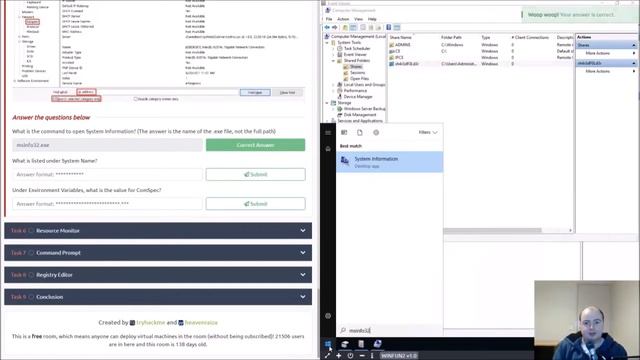Image resolution: width=640 pixels, height=360 pixels.
Task: Click the Windows Start button
Action: (328, 344)
